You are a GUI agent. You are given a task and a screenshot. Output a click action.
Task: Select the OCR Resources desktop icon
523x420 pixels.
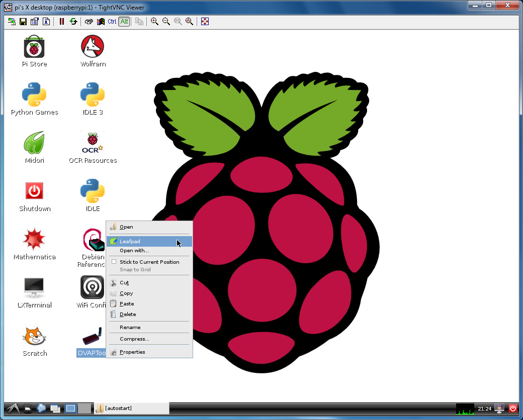(93, 147)
